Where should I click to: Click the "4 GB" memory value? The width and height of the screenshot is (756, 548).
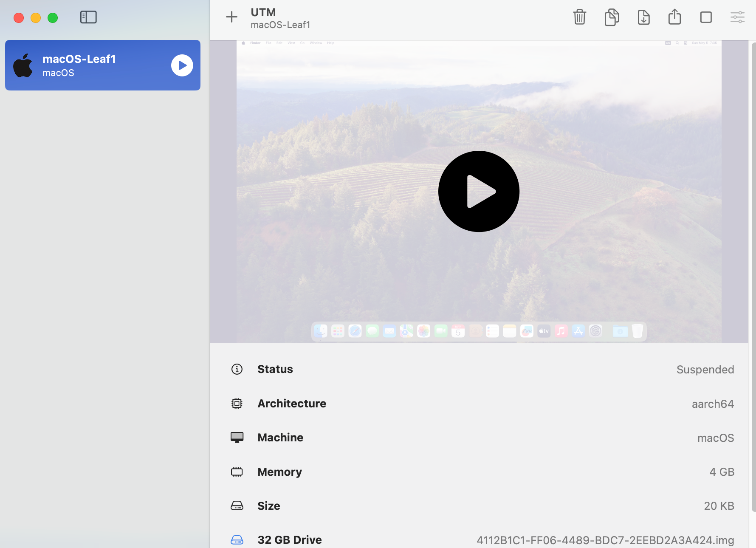pos(722,472)
